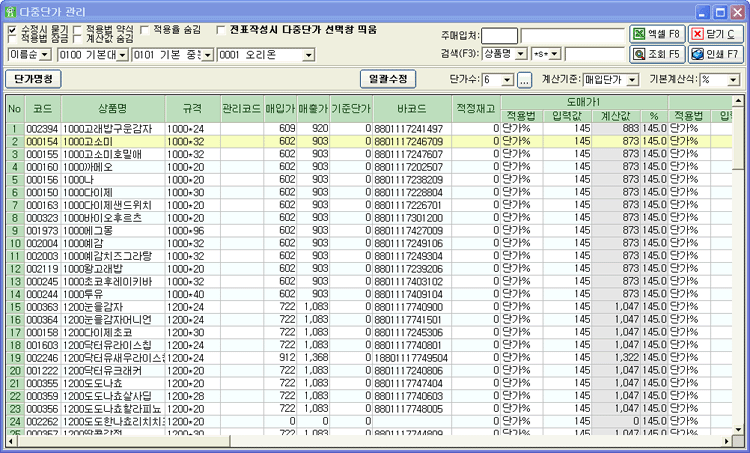Click the app icon in the title bar

coord(10,12)
